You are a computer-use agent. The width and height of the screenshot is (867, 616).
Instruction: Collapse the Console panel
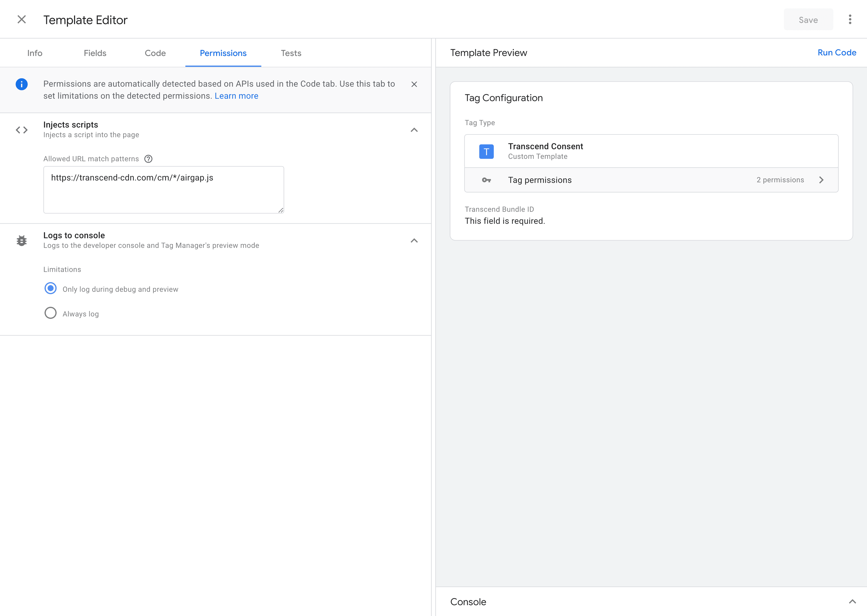click(x=851, y=601)
